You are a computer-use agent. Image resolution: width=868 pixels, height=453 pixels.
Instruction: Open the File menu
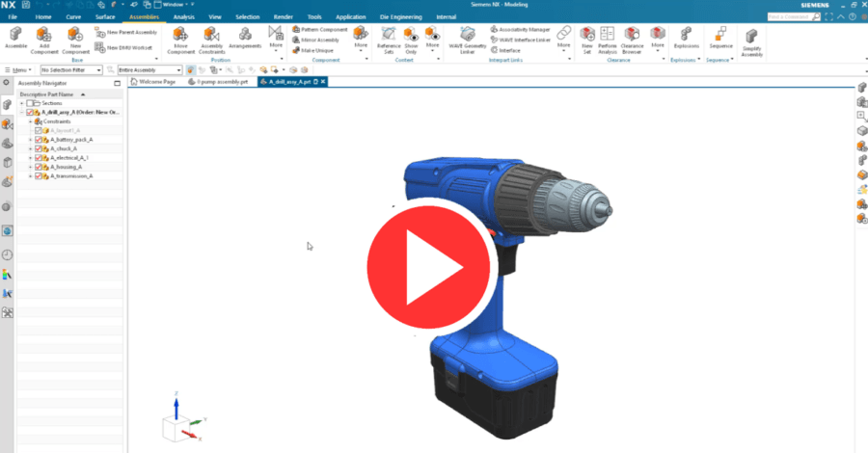coord(13,17)
